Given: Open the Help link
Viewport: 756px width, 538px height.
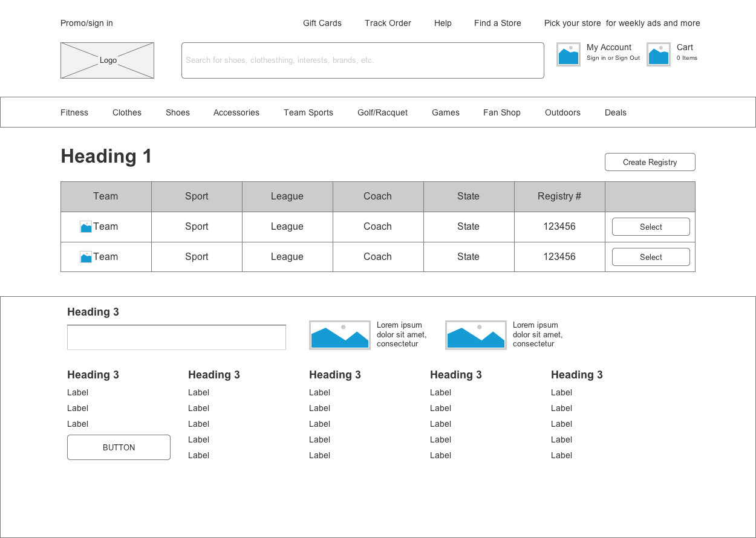Looking at the screenshot, I should click(x=443, y=23).
